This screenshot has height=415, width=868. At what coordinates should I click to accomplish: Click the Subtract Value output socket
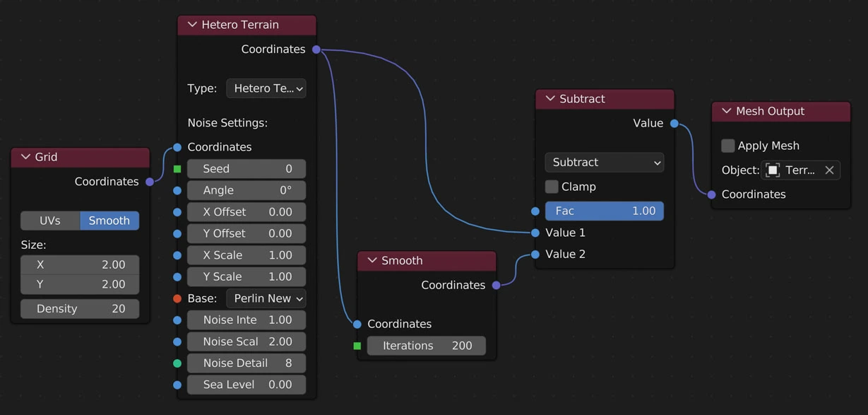point(674,124)
